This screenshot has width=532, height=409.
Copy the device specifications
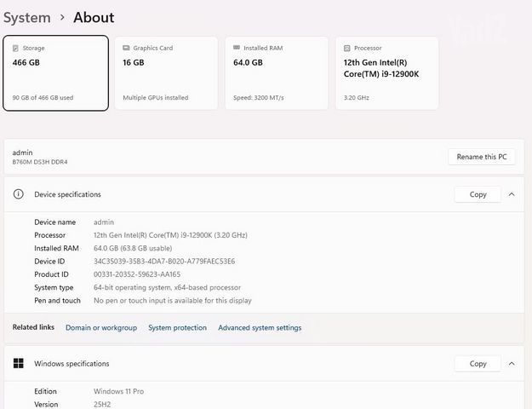[478, 194]
